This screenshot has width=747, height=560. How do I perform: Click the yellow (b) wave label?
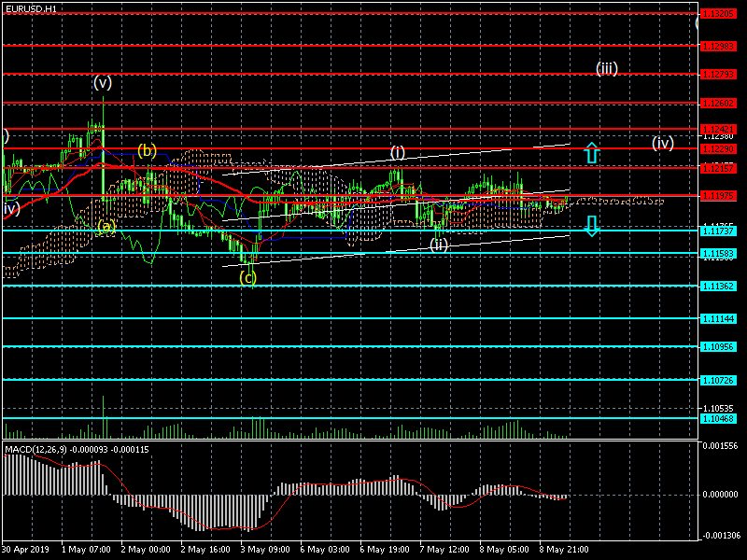[x=147, y=151]
